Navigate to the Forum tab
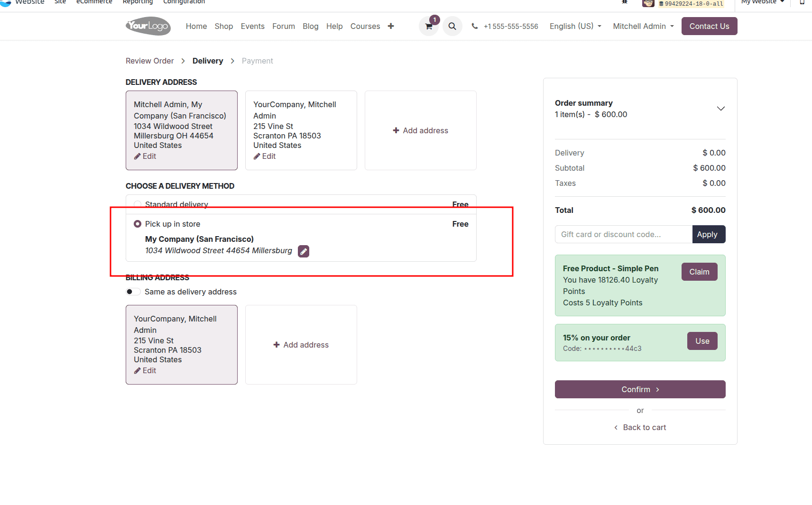This screenshot has height=505, width=812. point(283,26)
